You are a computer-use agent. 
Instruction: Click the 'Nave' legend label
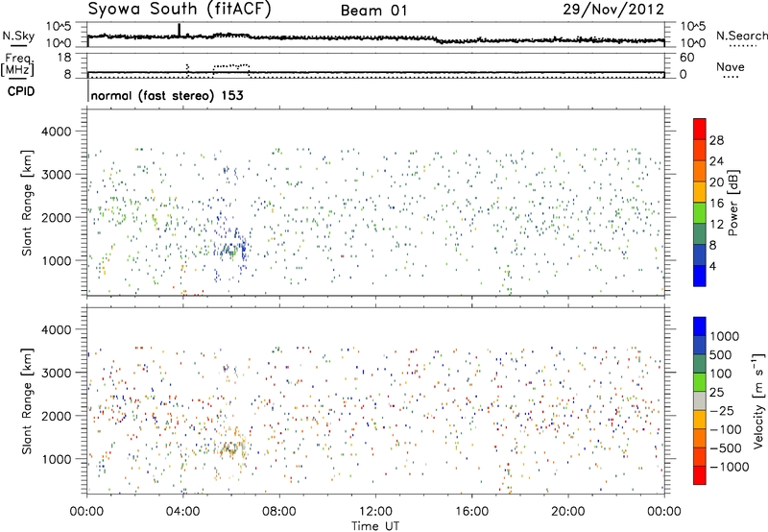coord(731,66)
